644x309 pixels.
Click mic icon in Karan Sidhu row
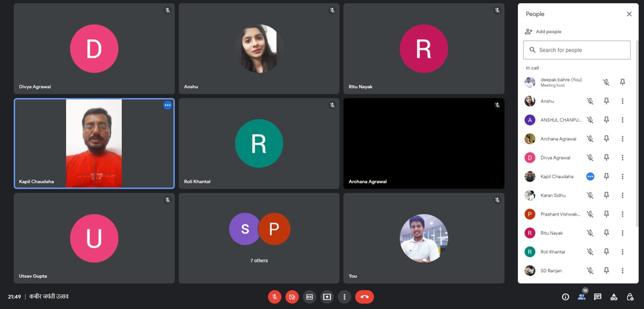click(590, 195)
